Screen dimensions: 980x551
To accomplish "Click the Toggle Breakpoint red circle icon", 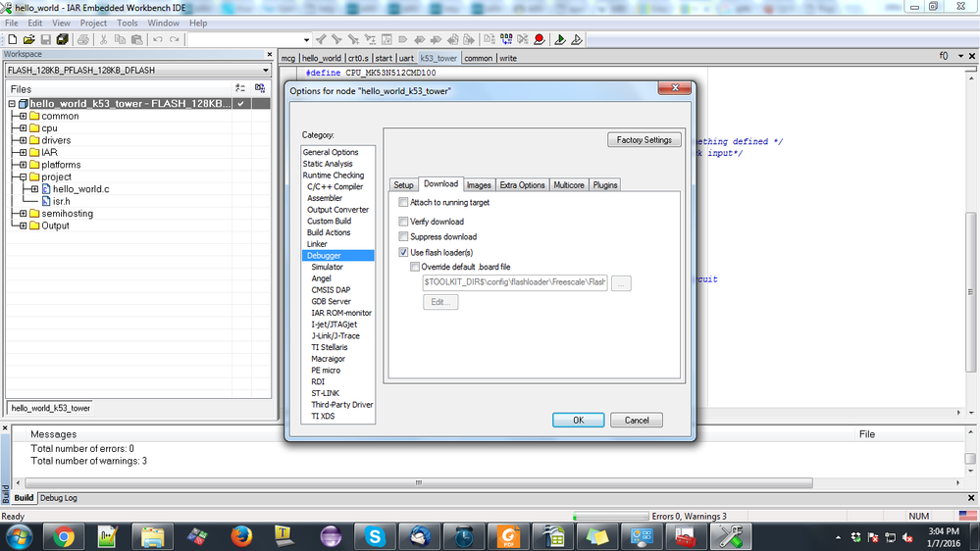I will pos(540,39).
